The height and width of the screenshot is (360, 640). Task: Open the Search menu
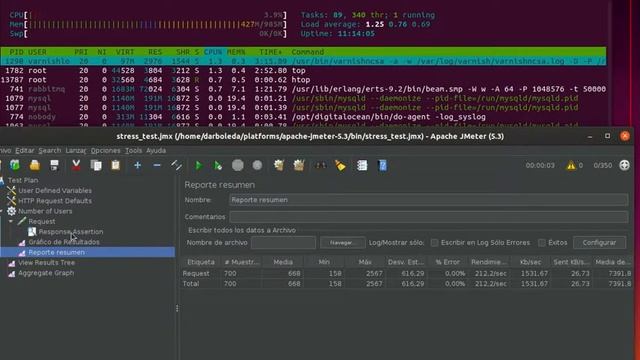49,151
